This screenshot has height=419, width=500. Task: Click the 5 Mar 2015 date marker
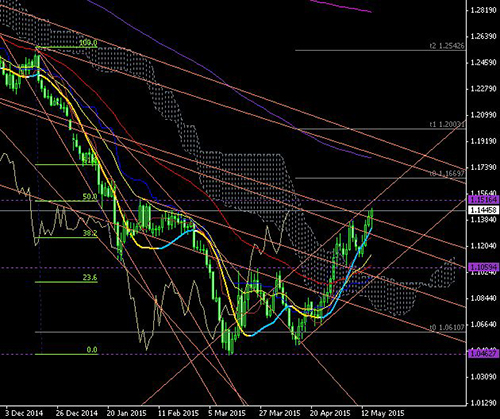click(228, 413)
